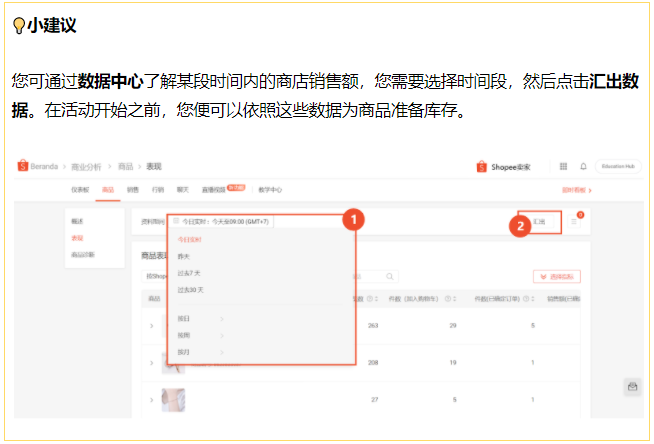
Task: Expand the 按日 submenu
Action: 221,320
